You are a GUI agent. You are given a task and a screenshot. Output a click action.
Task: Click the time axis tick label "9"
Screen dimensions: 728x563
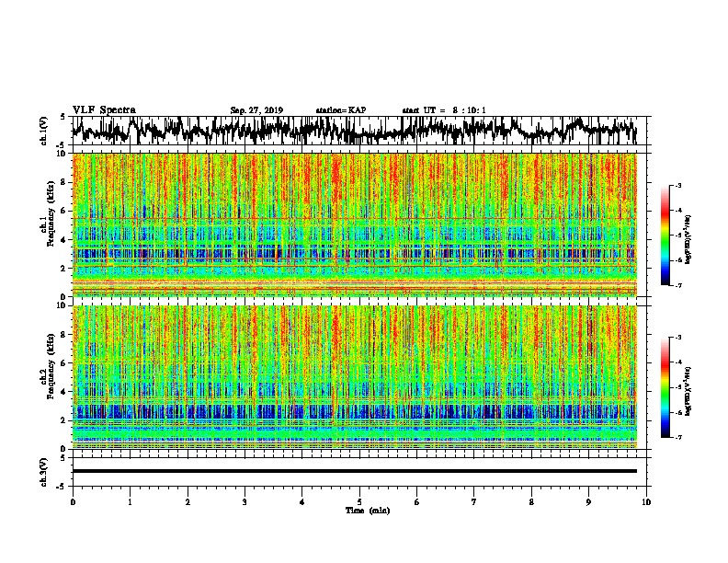tap(588, 502)
